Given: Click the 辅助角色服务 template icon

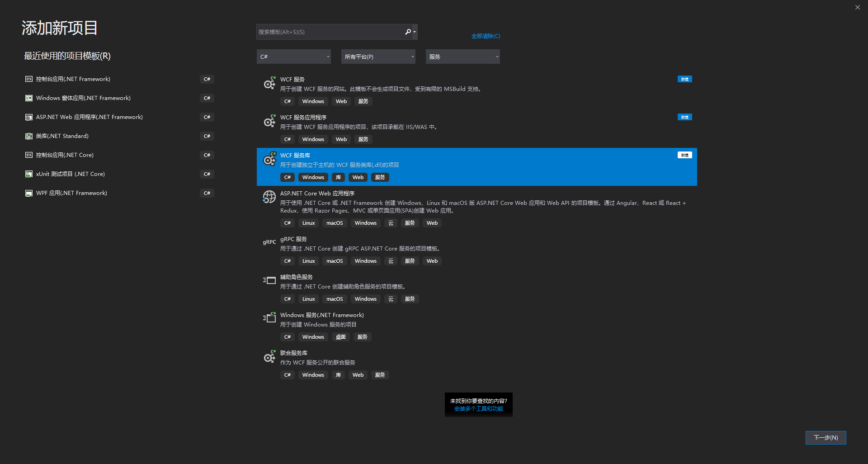Looking at the screenshot, I should coord(269,280).
